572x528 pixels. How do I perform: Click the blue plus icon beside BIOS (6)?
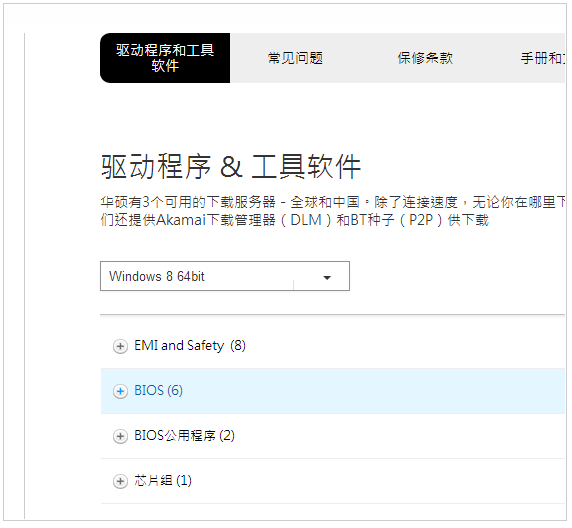click(120, 392)
